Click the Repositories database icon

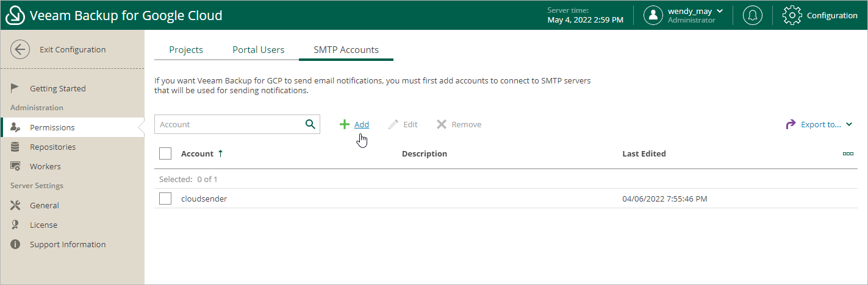(15, 147)
